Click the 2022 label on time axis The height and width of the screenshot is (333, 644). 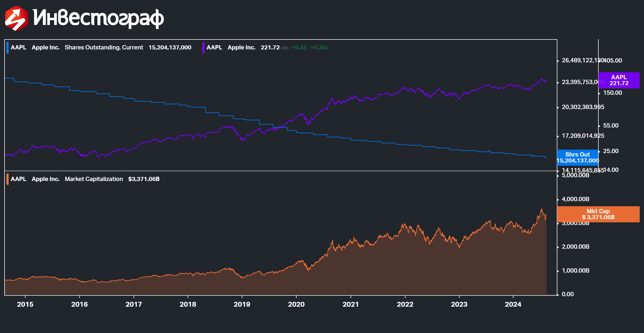[405, 304]
